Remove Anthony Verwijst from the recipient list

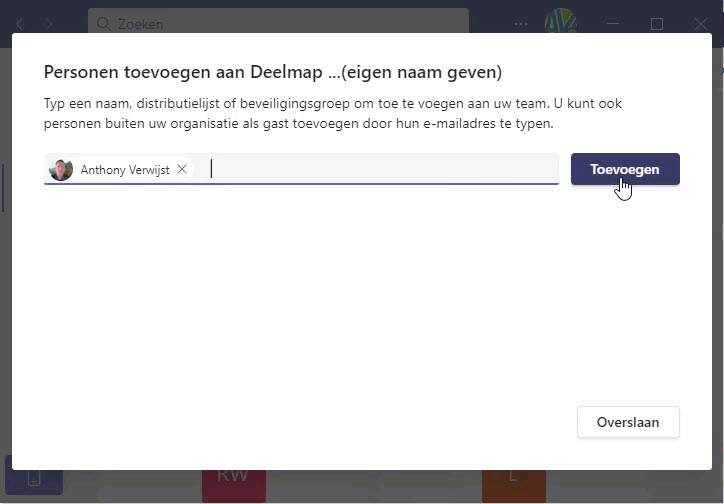182,170
